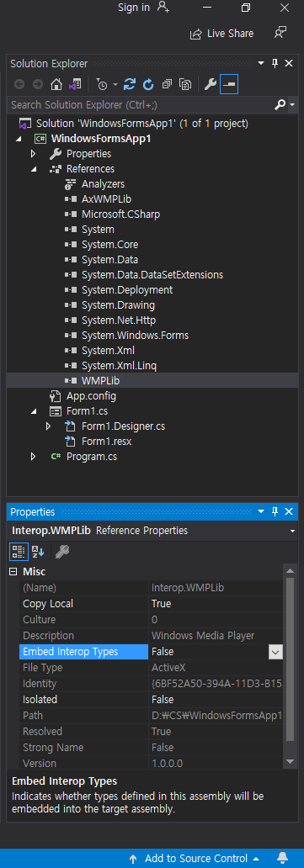Open Properties via wrench icon
This screenshot has width=304, height=868.
click(x=210, y=84)
